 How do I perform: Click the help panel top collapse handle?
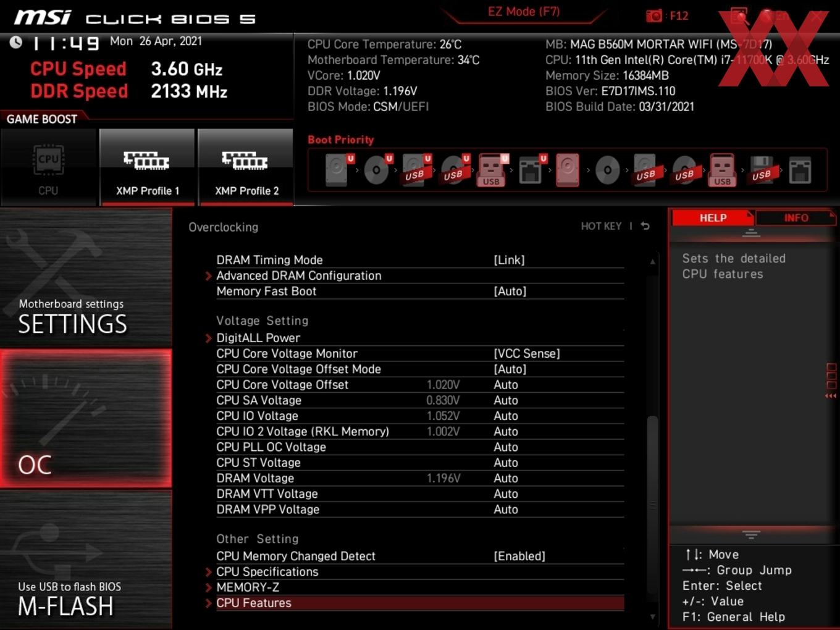(x=751, y=233)
